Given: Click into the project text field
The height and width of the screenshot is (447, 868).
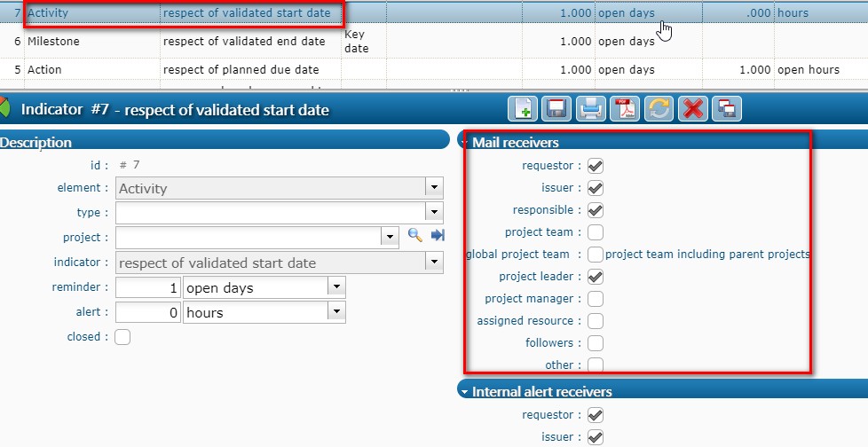Looking at the screenshot, I should tap(249, 238).
